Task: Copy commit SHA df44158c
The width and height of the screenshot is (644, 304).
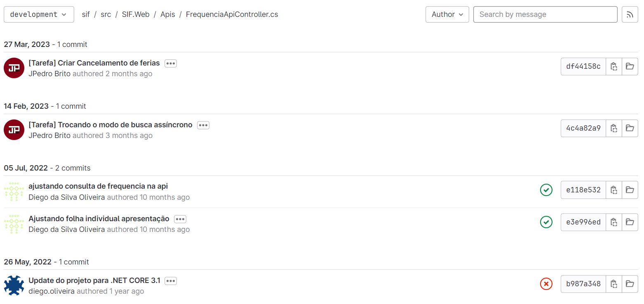Action: 613,66
